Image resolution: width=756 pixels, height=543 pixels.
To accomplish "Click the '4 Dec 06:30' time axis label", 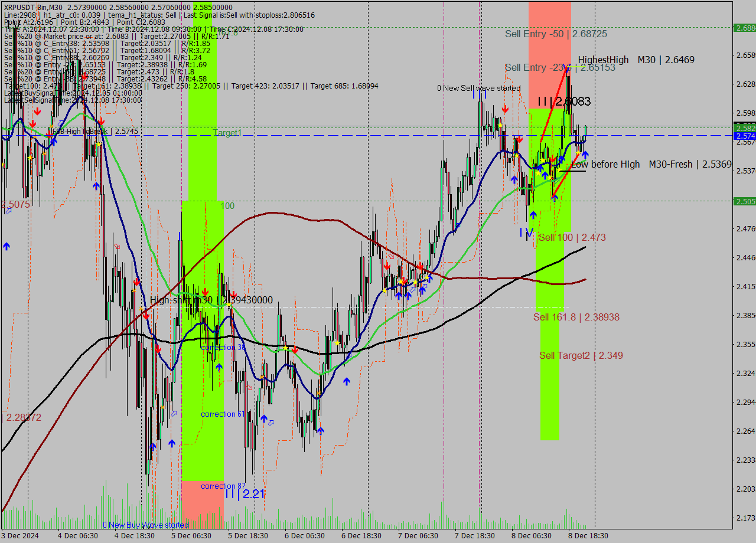I will [x=79, y=536].
